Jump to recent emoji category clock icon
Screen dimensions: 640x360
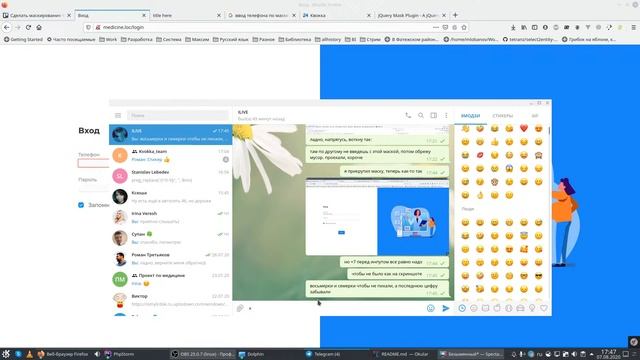click(462, 309)
